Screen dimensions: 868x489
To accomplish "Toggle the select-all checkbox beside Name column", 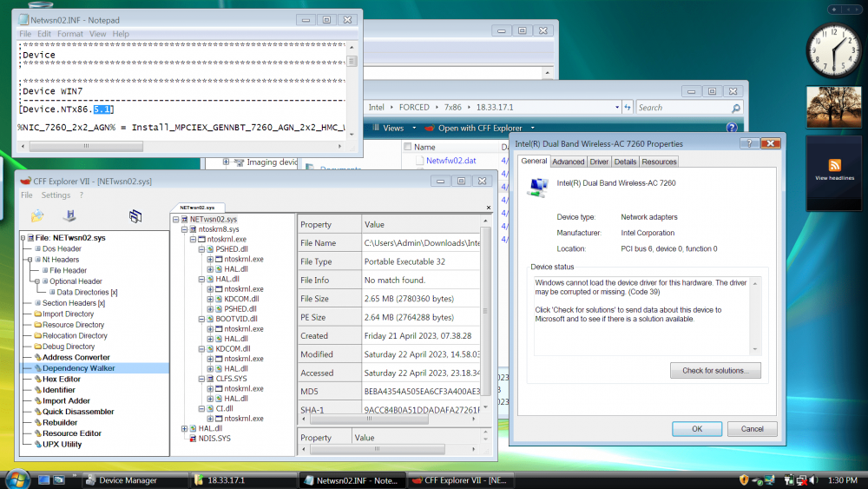I will click(x=406, y=148).
